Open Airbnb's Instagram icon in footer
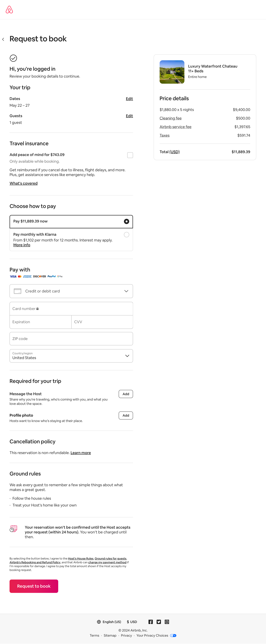 click(167, 622)
